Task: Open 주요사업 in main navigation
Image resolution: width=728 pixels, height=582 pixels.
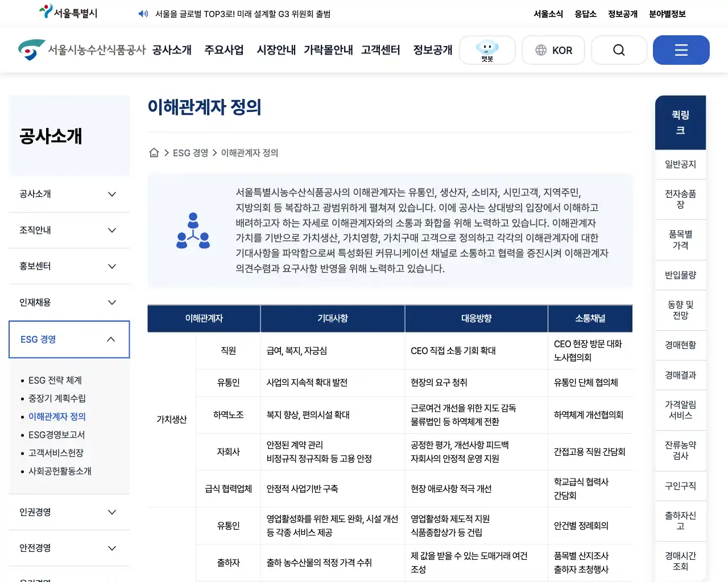Action: (224, 50)
